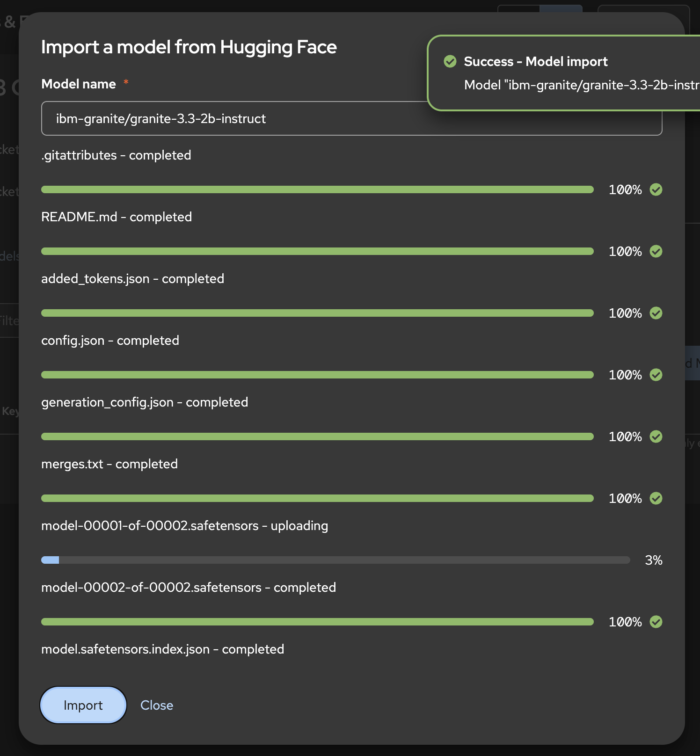Click the 3% upload percentage label
The width and height of the screenshot is (700, 756).
click(x=653, y=560)
